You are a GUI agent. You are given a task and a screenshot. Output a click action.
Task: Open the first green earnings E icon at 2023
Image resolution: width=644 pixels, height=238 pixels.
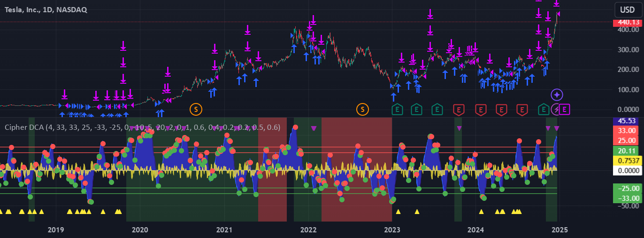pyautogui.click(x=397, y=110)
